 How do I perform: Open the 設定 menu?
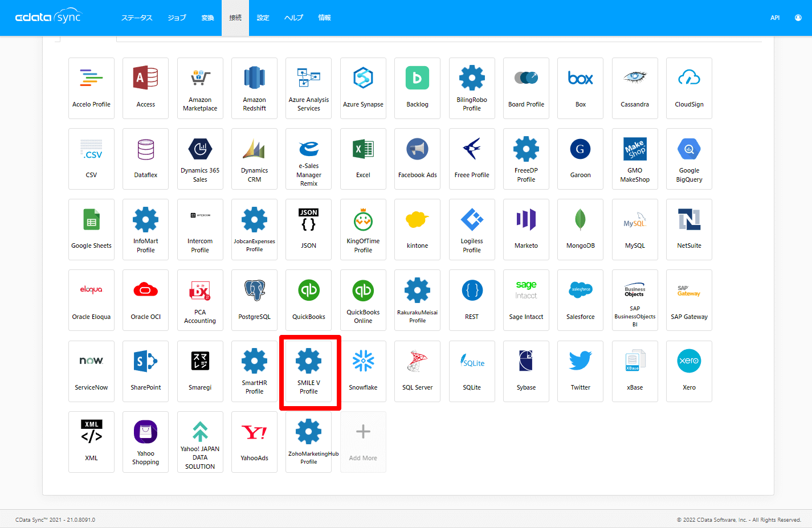263,18
